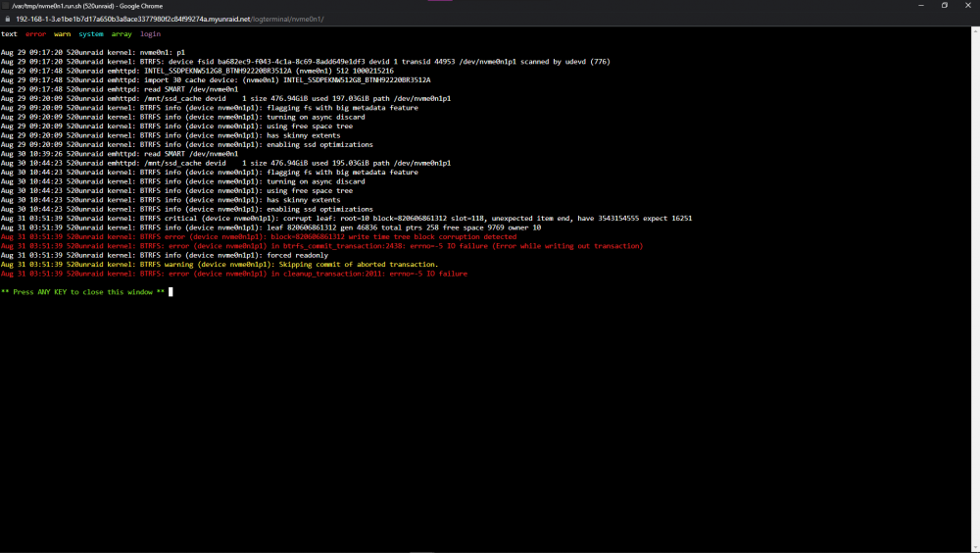Click the Aug 29 'has skinny extents' line
The image size is (980, 553).
171,135
